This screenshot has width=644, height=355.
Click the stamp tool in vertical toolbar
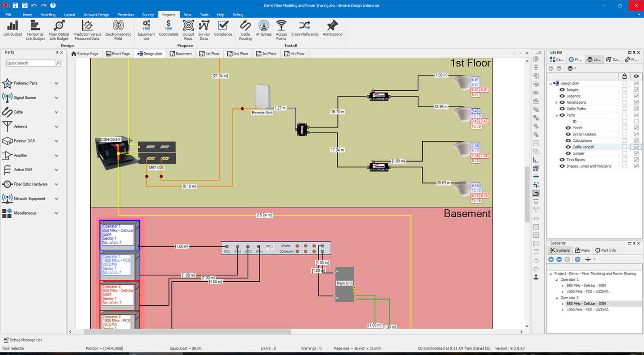click(536, 277)
